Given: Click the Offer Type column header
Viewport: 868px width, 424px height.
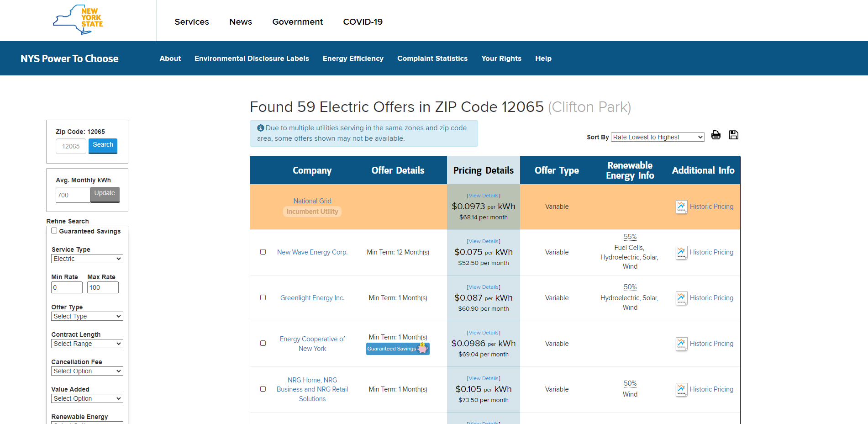Looking at the screenshot, I should [557, 170].
